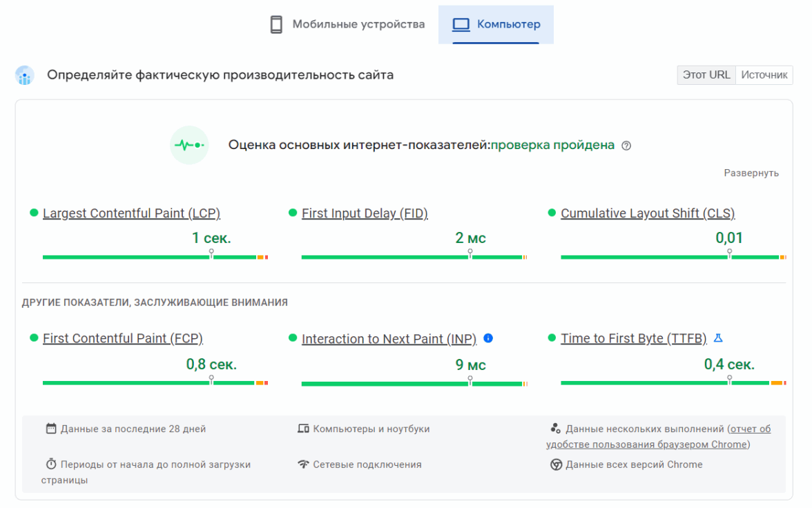The width and height of the screenshot is (812, 508).
Task: Click the LCP distribution bar
Action: coord(155,257)
